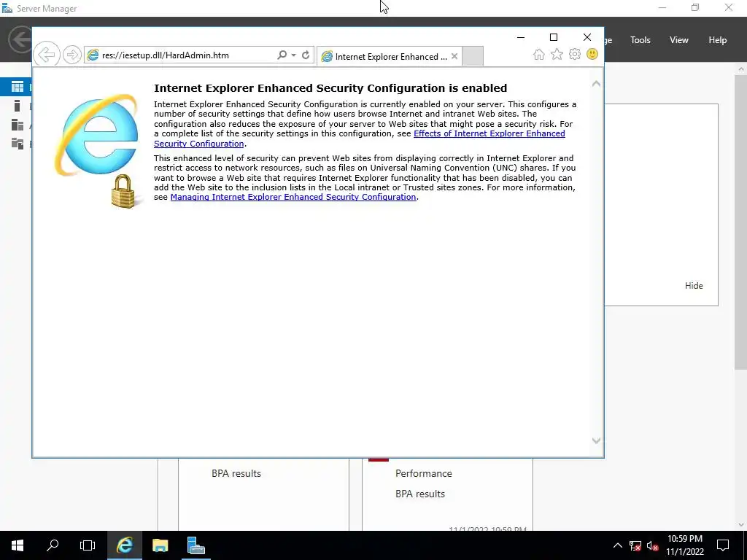Viewport: 747px width, 560px height.
Task: Close the Internet Explorer Enhanced tab
Action: pyautogui.click(x=454, y=56)
